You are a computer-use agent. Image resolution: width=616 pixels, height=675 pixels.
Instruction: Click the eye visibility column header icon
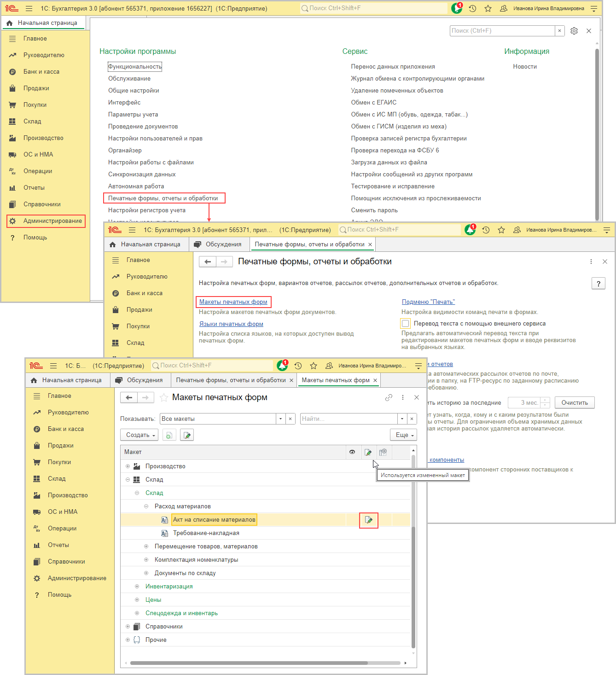tap(352, 452)
